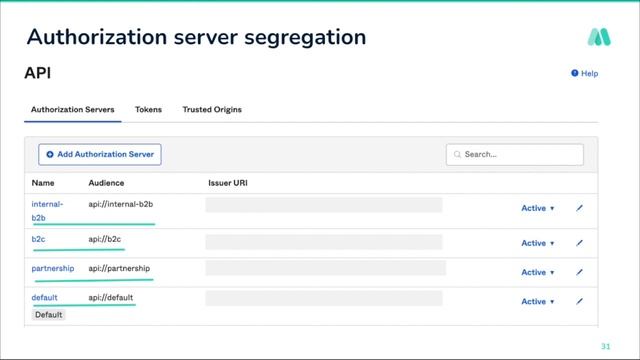This screenshot has height=360, width=640.
Task: Select the api://partnership audience text
Action: [119, 268]
